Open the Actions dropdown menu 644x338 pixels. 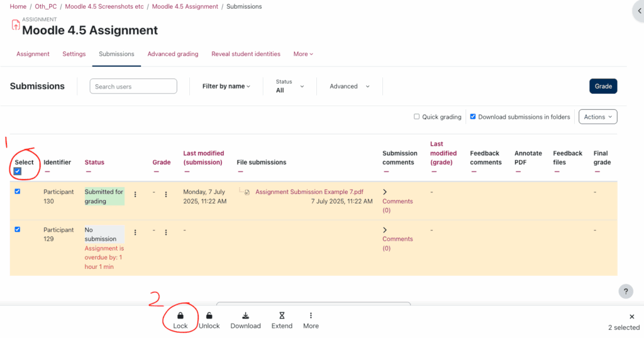pos(598,117)
